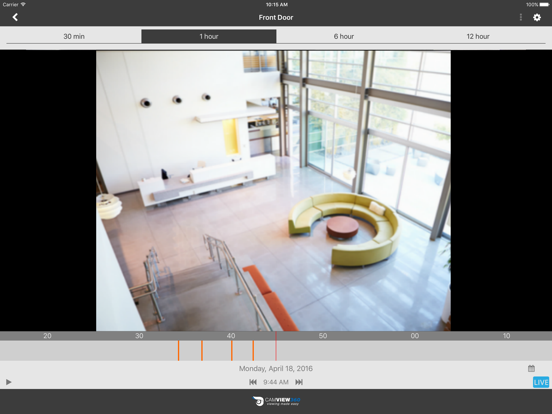The height and width of the screenshot is (414, 552).
Task: Click the timeline tick labeled 00
Action: tap(415, 336)
